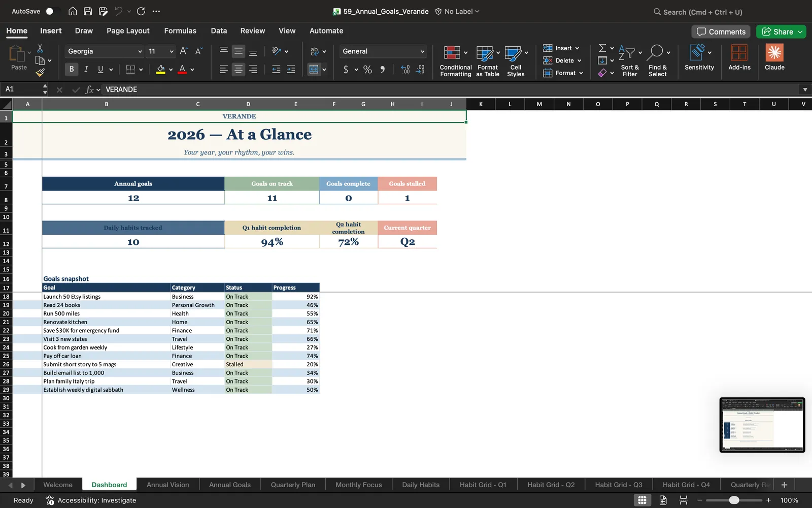Click Increase Indent icon
This screenshot has height=508, width=812.
point(291,70)
